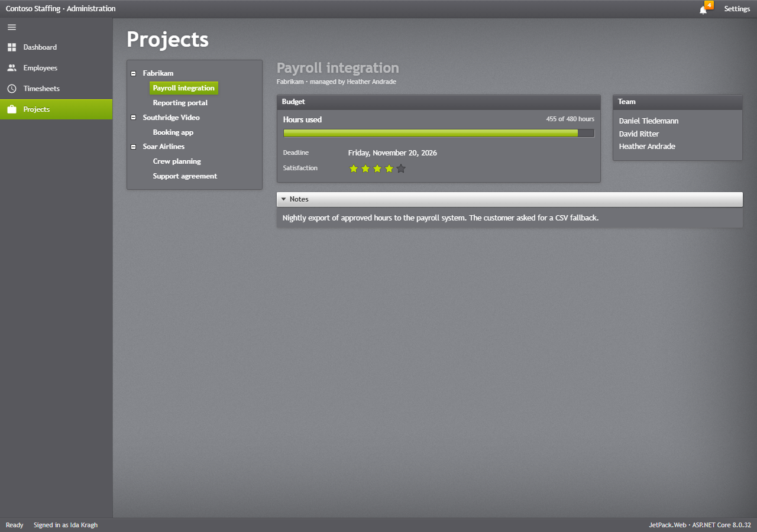This screenshot has width=757, height=532.
Task: Click the Ready status text
Action: [15, 525]
